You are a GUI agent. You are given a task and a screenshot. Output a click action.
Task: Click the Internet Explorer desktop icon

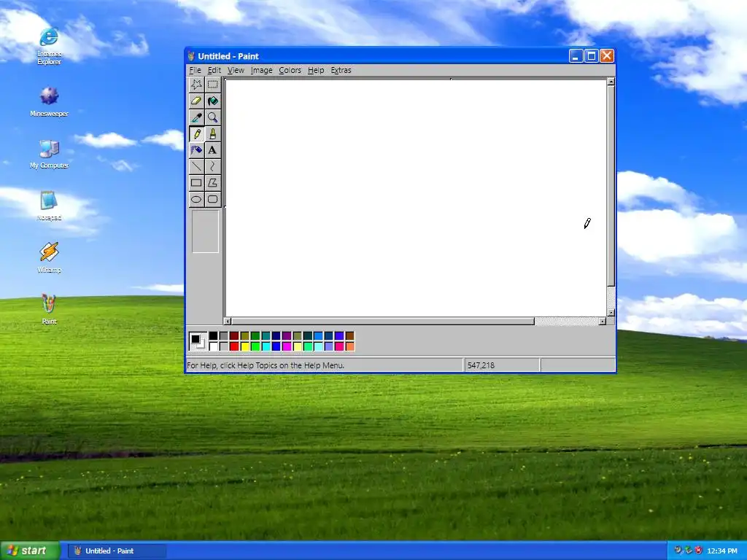coord(49,46)
